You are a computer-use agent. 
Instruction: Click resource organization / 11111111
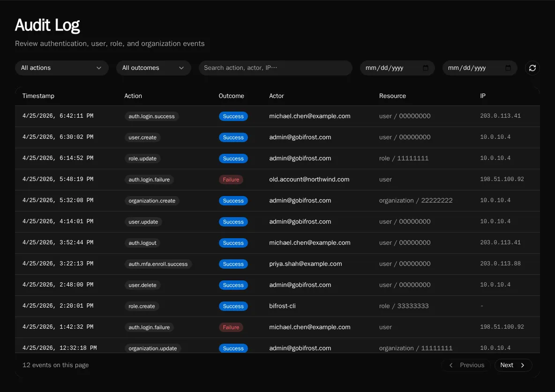(x=415, y=348)
